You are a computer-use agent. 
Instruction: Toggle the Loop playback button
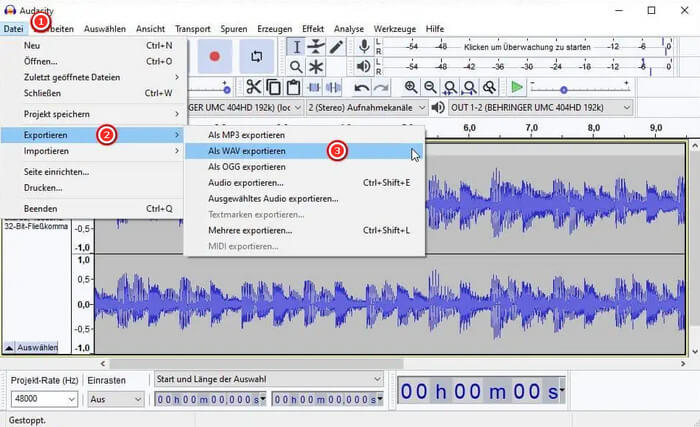coord(256,56)
